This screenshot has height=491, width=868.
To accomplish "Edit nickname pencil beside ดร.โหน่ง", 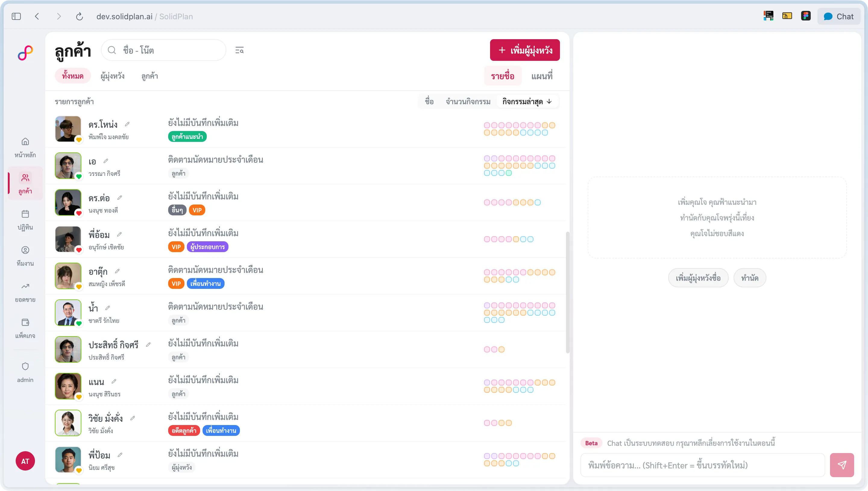I will [x=127, y=124].
